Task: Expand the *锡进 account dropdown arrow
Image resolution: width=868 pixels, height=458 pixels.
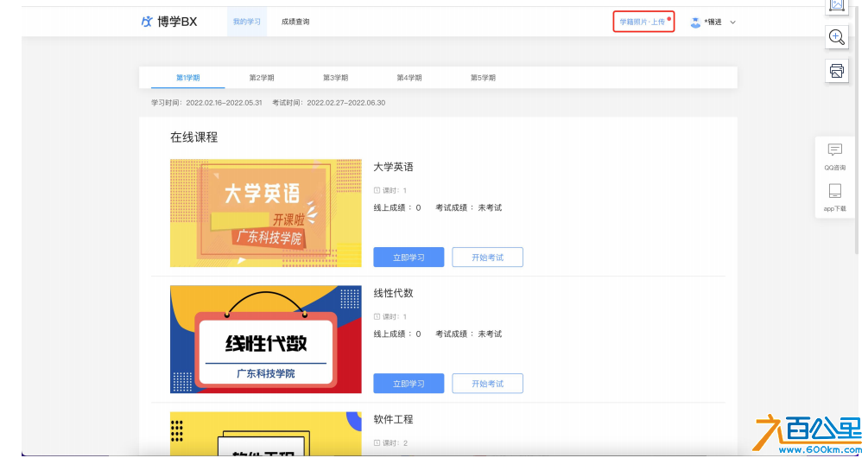Action: click(732, 22)
